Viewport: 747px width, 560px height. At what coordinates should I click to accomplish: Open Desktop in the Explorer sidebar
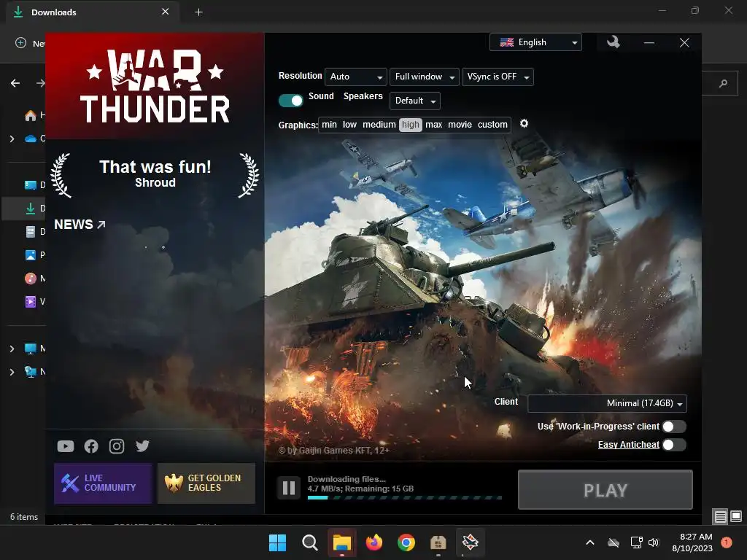(35, 185)
